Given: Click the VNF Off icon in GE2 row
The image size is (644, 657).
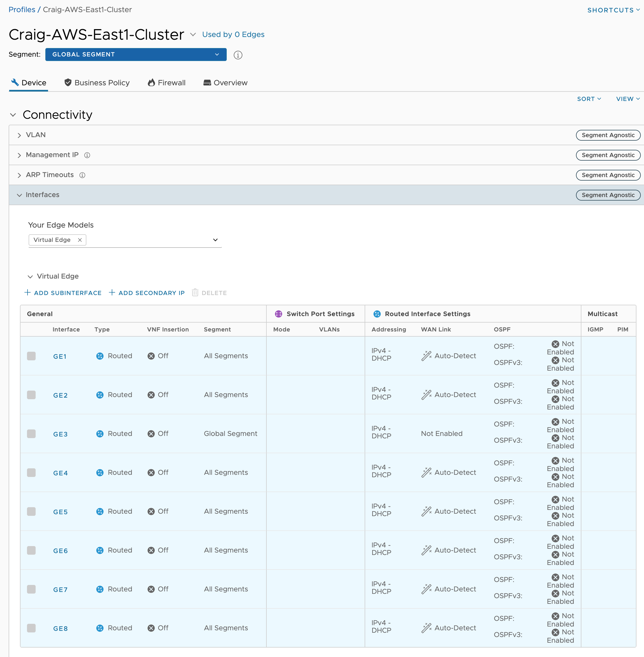Looking at the screenshot, I should [151, 395].
